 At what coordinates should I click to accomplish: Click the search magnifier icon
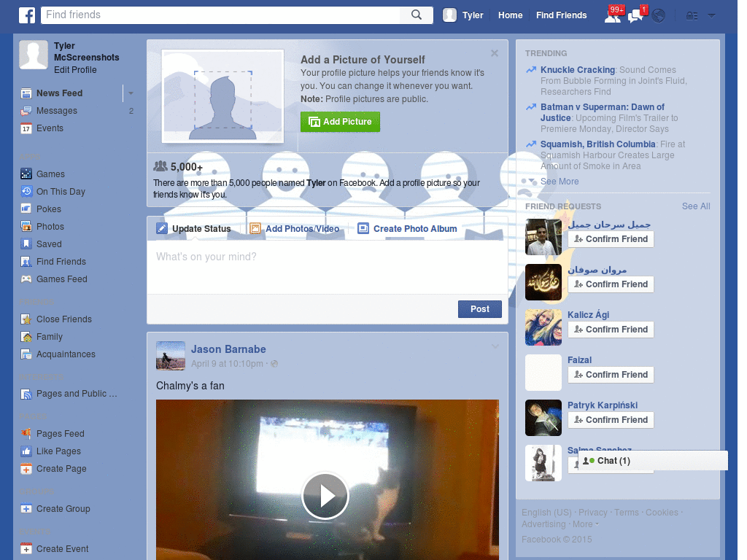(417, 15)
